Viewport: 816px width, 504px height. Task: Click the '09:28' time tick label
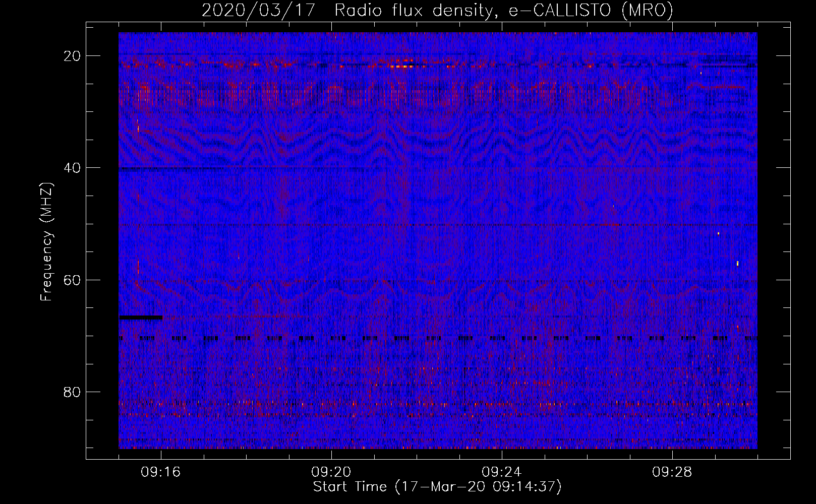[x=672, y=472]
